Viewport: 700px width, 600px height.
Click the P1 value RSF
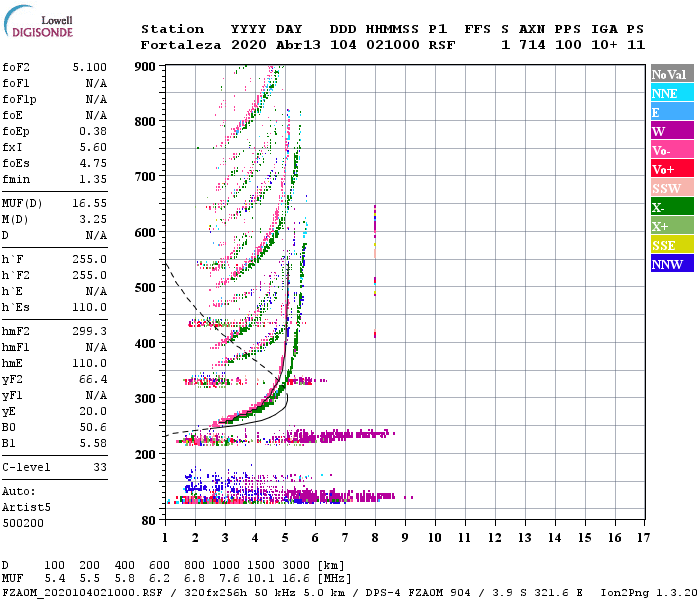click(442, 45)
